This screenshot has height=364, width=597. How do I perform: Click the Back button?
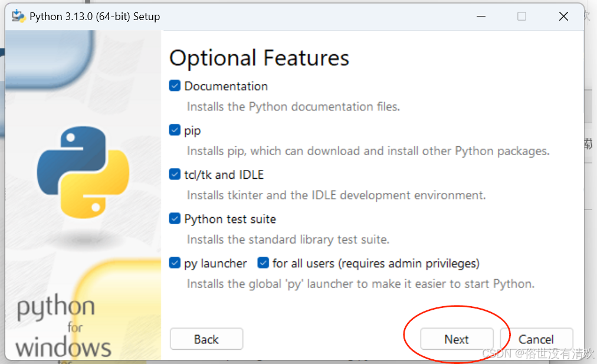[206, 339]
